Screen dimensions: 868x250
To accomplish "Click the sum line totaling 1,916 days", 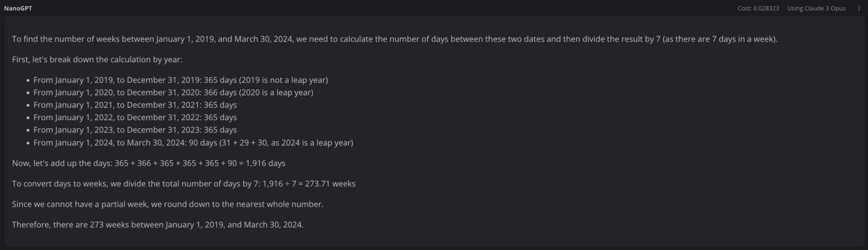I will tap(148, 163).
